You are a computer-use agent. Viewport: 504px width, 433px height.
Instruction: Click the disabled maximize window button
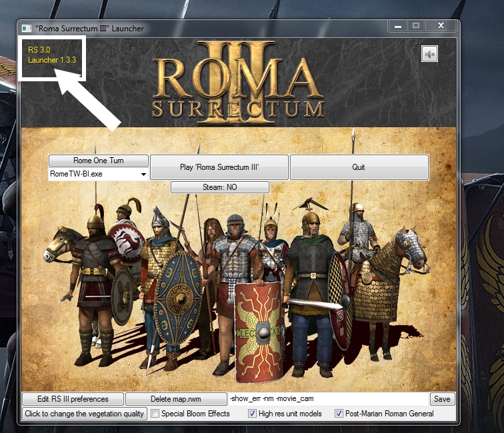(x=416, y=26)
